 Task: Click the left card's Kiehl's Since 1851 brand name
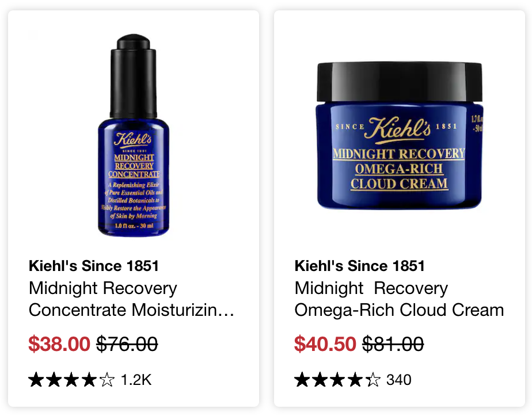coord(94,266)
